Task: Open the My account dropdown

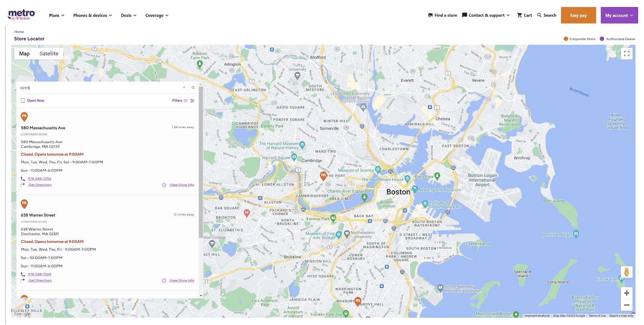Action: 619,15
